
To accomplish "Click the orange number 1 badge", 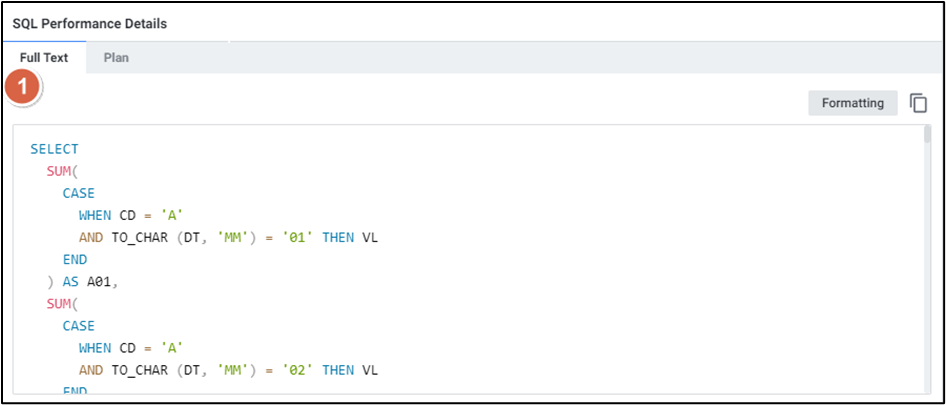I will 22,87.
